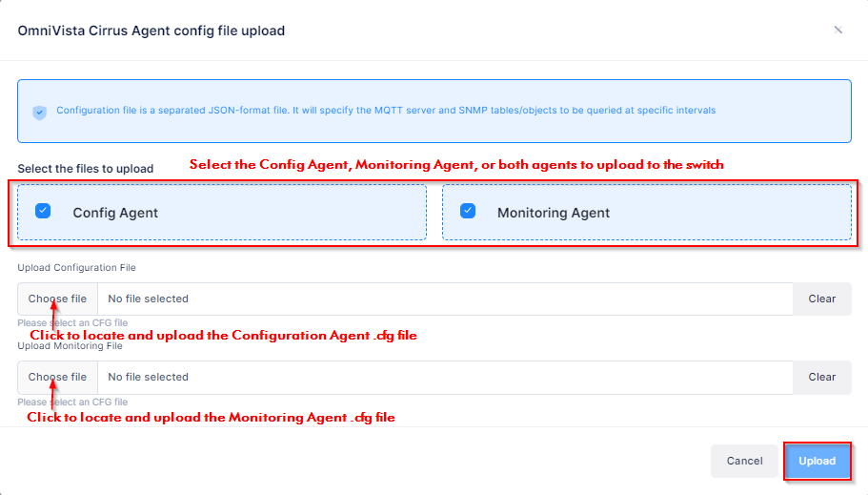
Task: Select the Monitoring Agent card label
Action: tap(553, 213)
